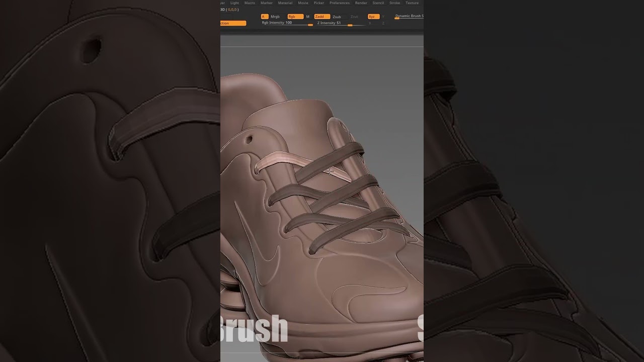The height and width of the screenshot is (362, 644).
Task: Click the Z Intensity slider
Action: click(x=341, y=23)
